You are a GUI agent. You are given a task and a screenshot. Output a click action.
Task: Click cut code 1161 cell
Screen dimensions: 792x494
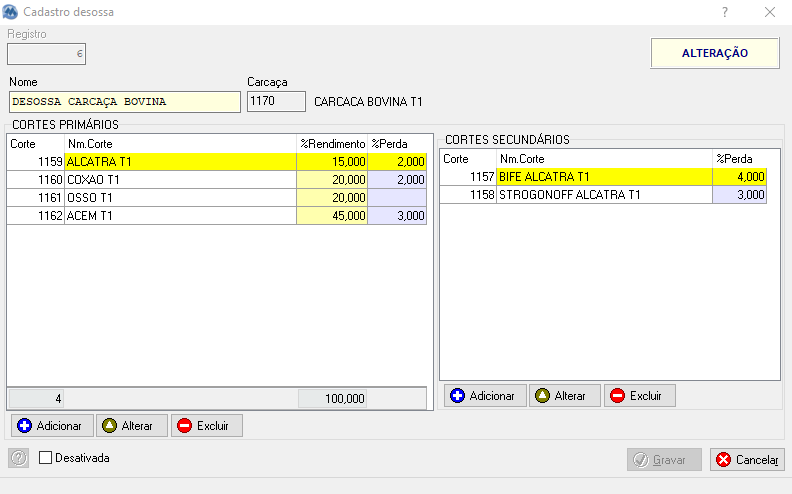point(36,197)
